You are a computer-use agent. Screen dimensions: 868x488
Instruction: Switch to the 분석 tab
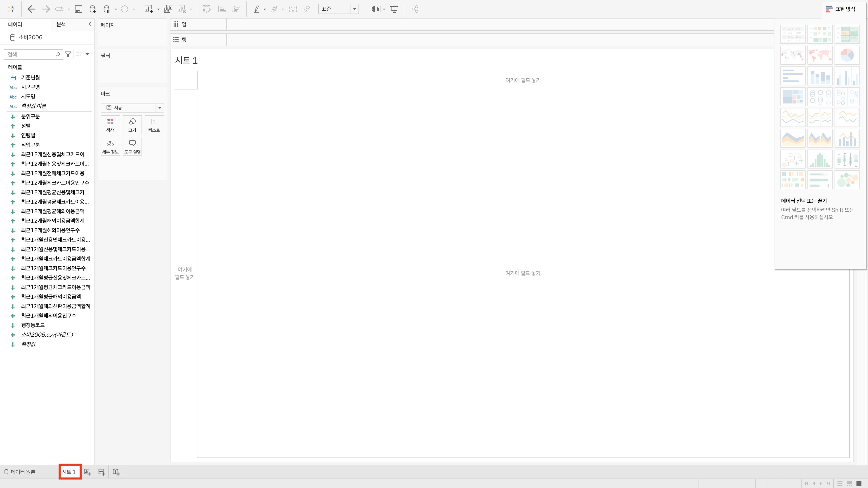point(61,24)
